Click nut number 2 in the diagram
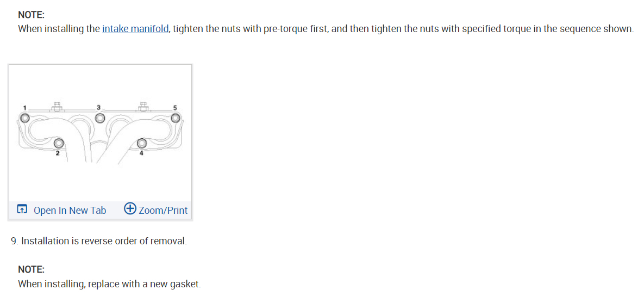The width and height of the screenshot is (644, 302). pyautogui.click(x=58, y=143)
